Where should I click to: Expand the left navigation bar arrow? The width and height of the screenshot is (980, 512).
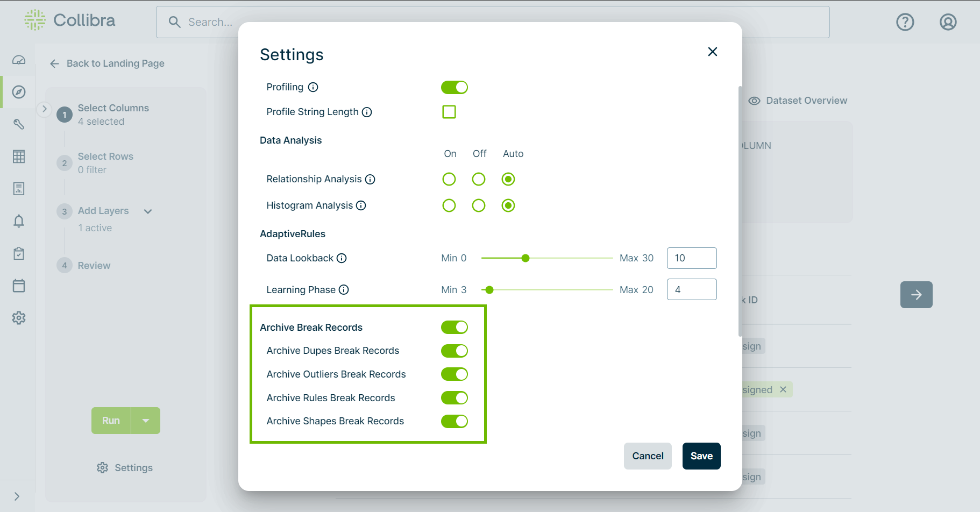(x=17, y=496)
